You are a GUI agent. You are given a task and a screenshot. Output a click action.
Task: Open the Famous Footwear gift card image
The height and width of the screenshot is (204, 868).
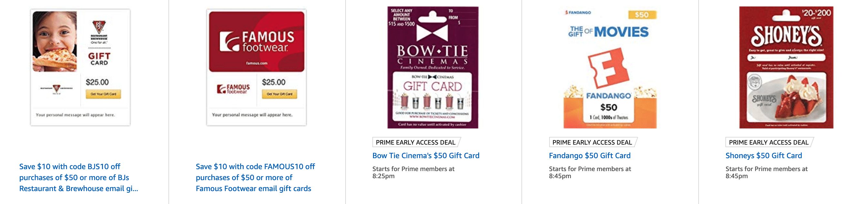click(x=257, y=67)
